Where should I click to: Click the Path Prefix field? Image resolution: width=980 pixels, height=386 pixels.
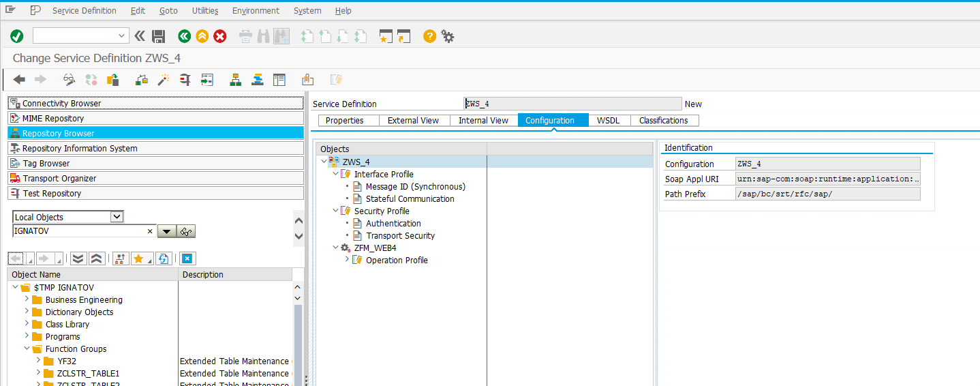point(828,194)
